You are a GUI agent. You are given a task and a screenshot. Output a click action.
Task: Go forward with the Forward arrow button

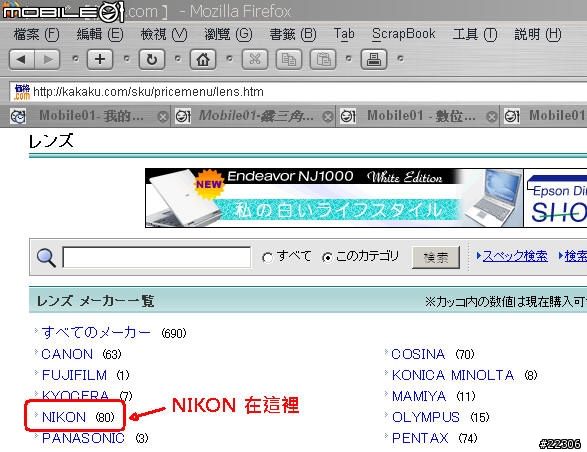[x=48, y=59]
